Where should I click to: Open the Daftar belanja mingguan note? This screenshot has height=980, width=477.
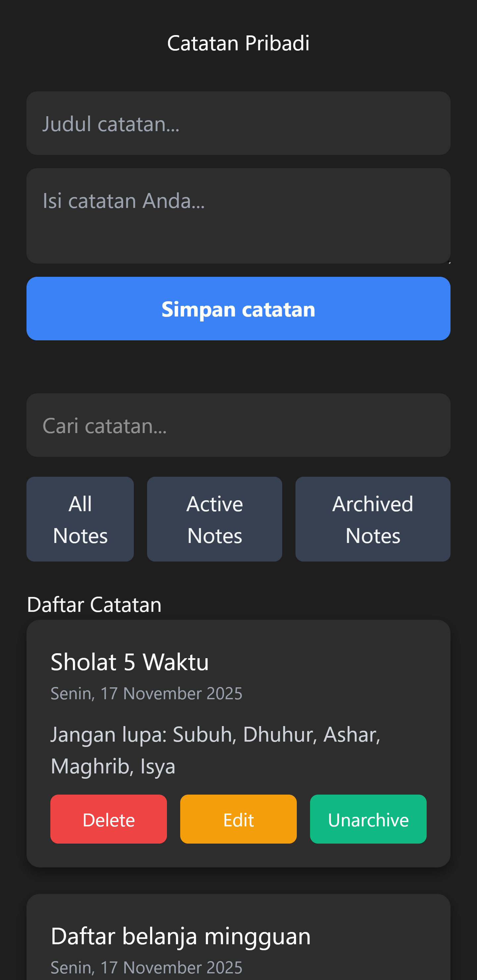click(238, 940)
